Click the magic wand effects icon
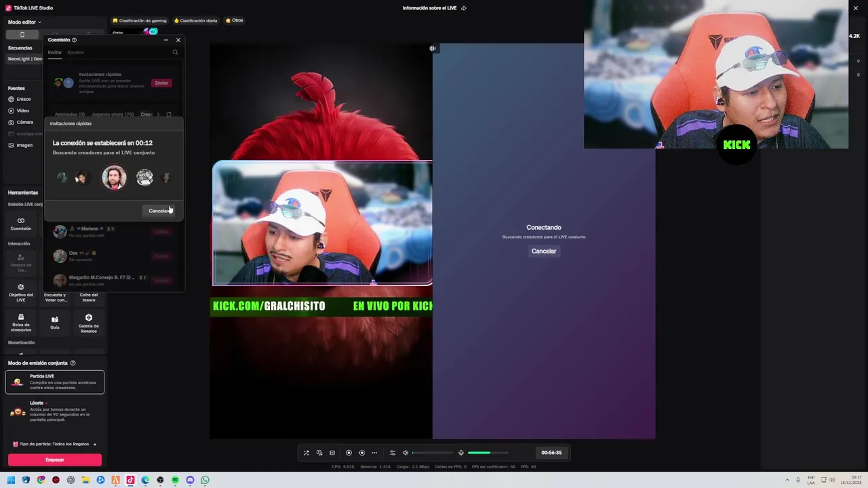This screenshot has height=488, width=868. point(306,453)
